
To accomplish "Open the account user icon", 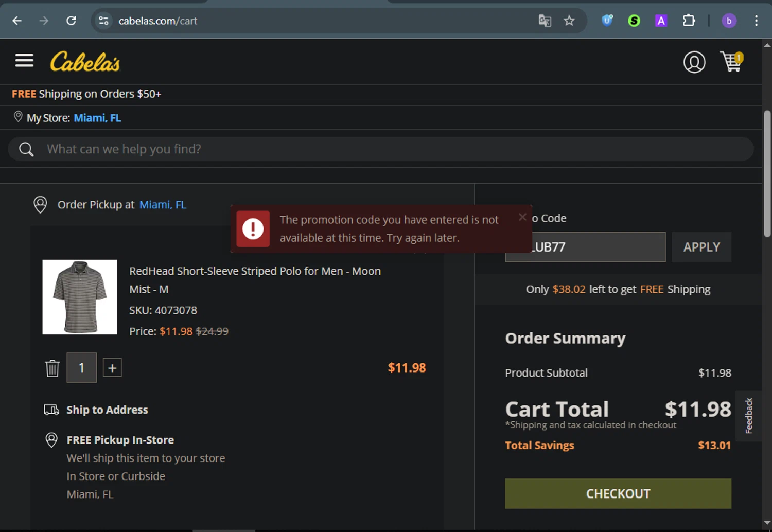I will click(694, 62).
